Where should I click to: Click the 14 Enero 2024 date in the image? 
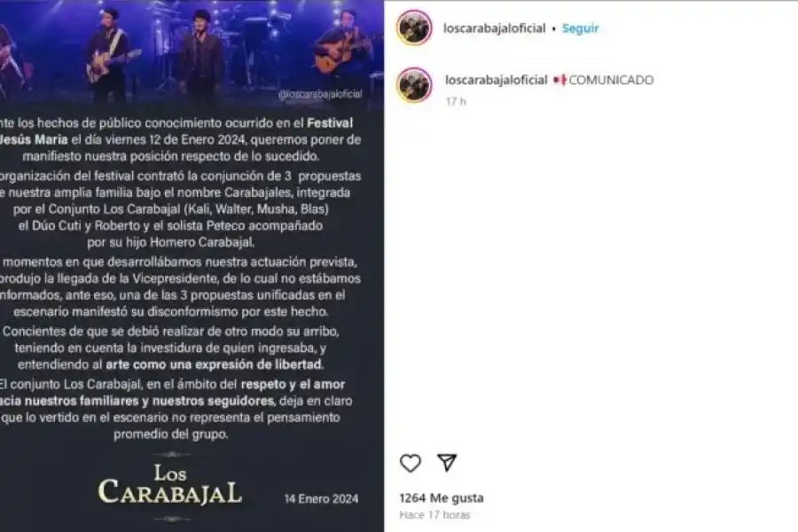click(321, 499)
